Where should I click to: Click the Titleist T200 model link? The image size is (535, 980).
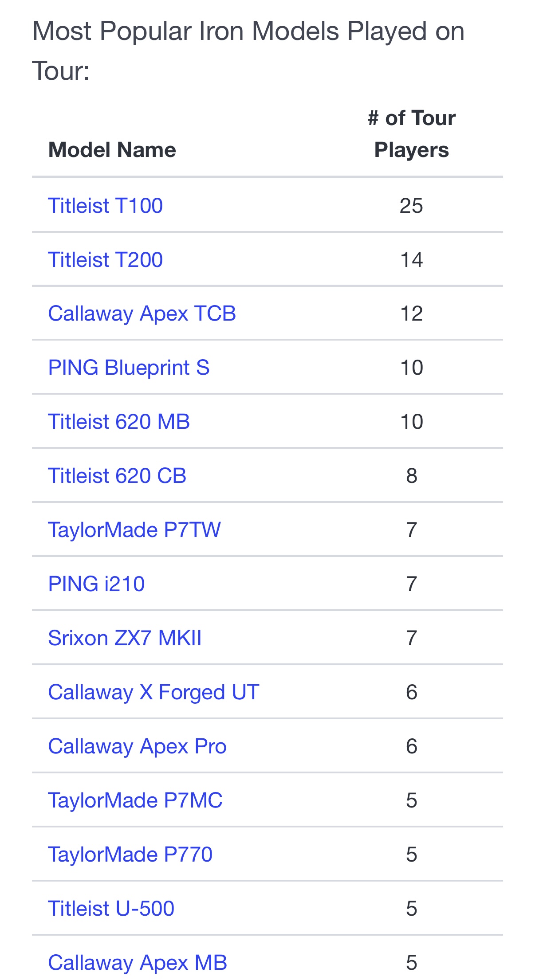(x=105, y=260)
